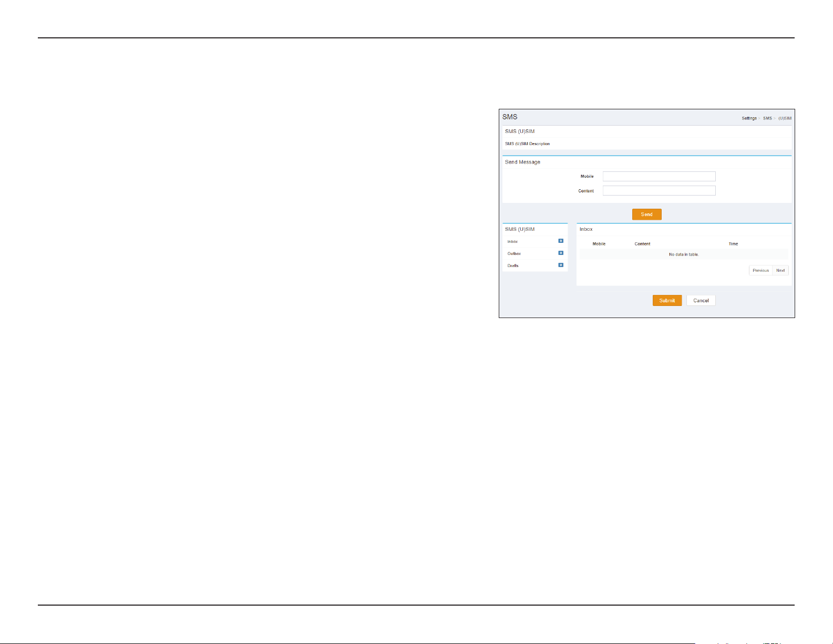Click the Inbox count badge
This screenshot has height=644, width=833.
coord(561,241)
